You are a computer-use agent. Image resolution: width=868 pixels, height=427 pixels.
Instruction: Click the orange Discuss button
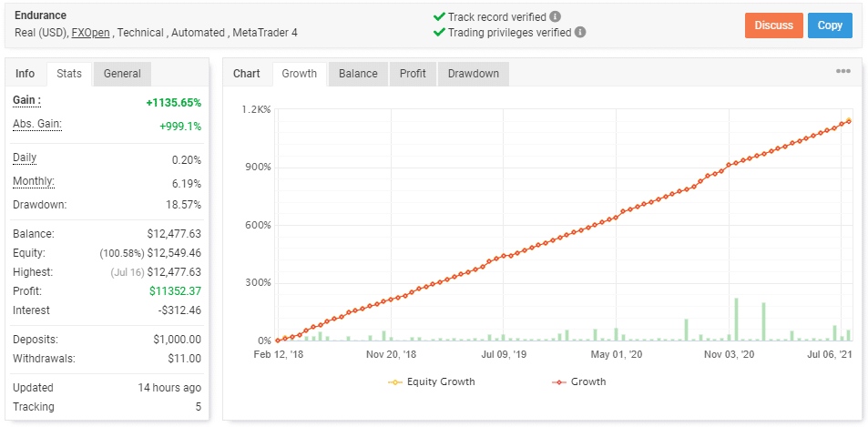(x=774, y=25)
